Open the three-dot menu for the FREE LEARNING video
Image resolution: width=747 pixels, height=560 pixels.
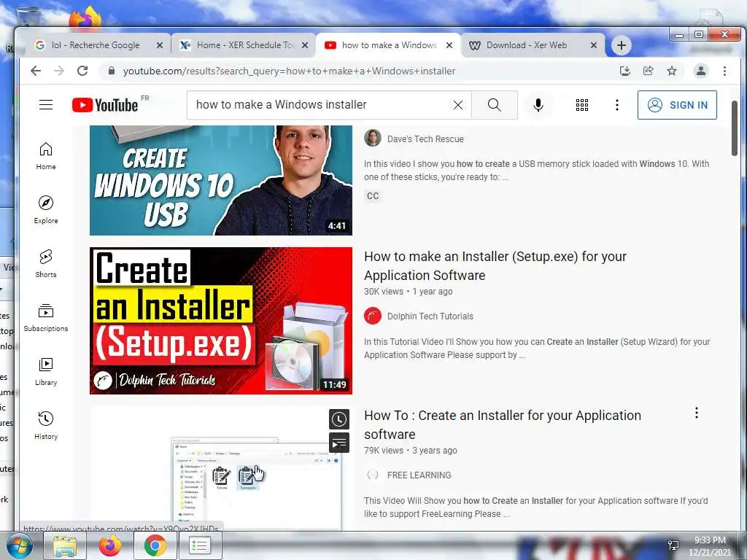[x=697, y=413]
